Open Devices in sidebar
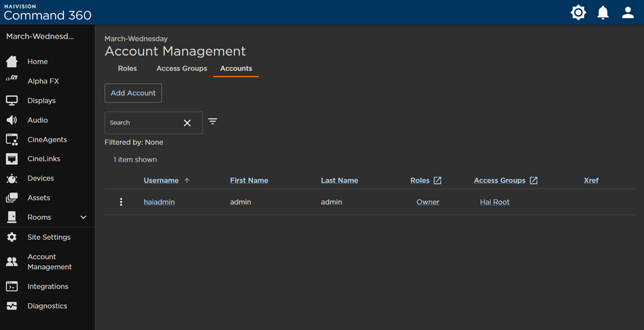 tap(40, 178)
